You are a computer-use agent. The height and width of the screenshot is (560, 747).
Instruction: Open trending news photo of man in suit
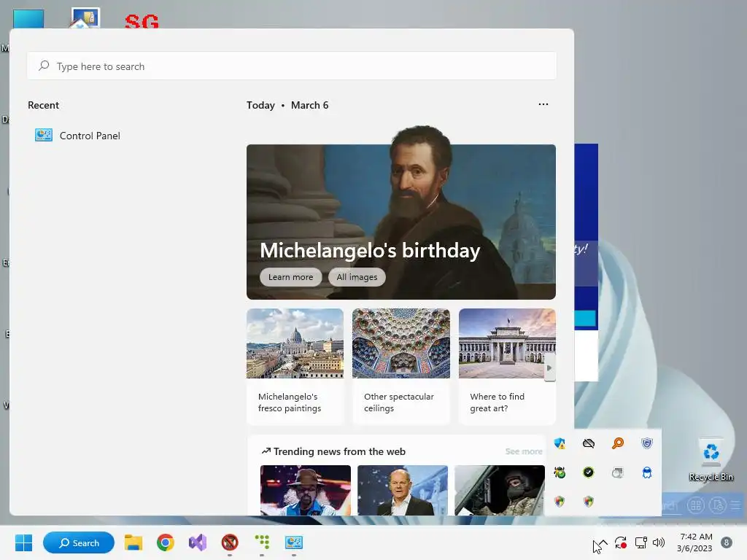(x=403, y=491)
